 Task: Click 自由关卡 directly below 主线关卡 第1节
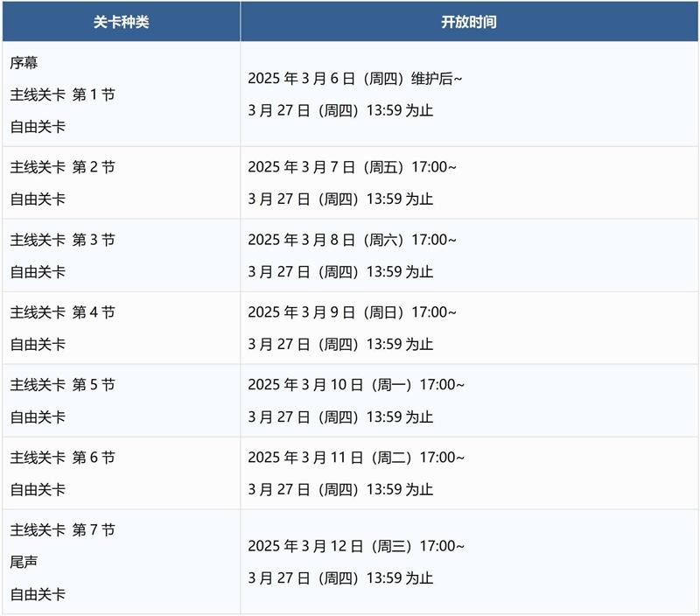point(38,127)
